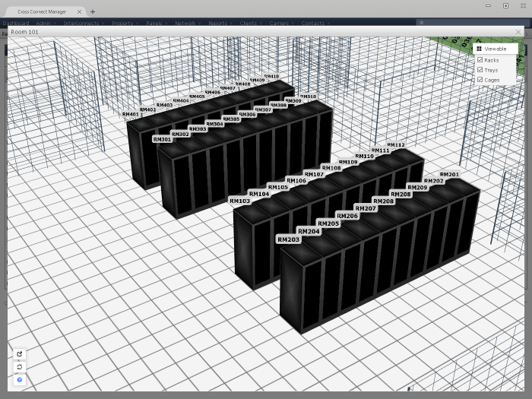Click the refresh view icon
This screenshot has height=399, width=532.
click(20, 366)
